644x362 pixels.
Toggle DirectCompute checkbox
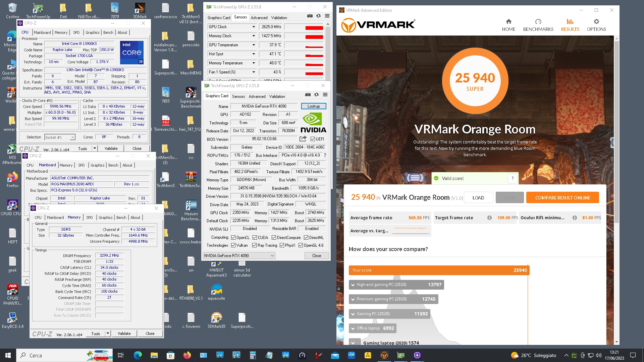tap(274, 238)
